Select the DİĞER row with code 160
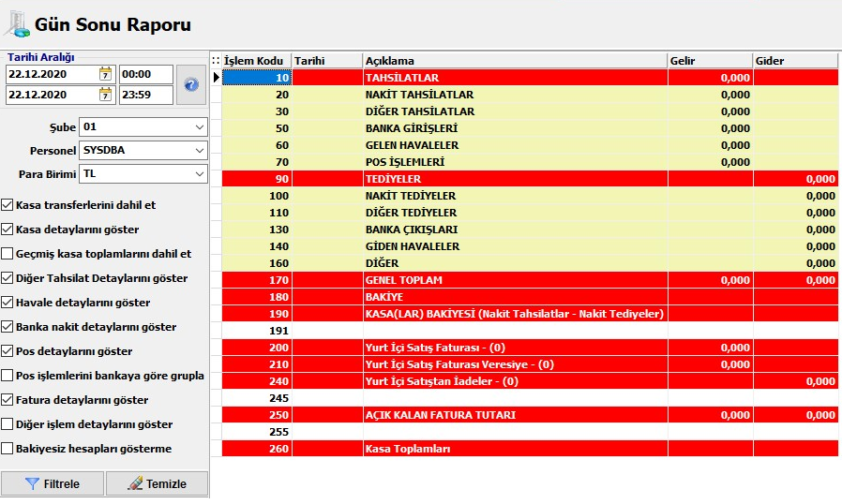The image size is (842, 504). 530,263
